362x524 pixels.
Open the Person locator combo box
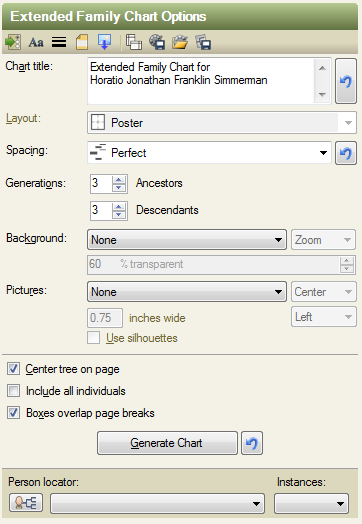tap(157, 503)
